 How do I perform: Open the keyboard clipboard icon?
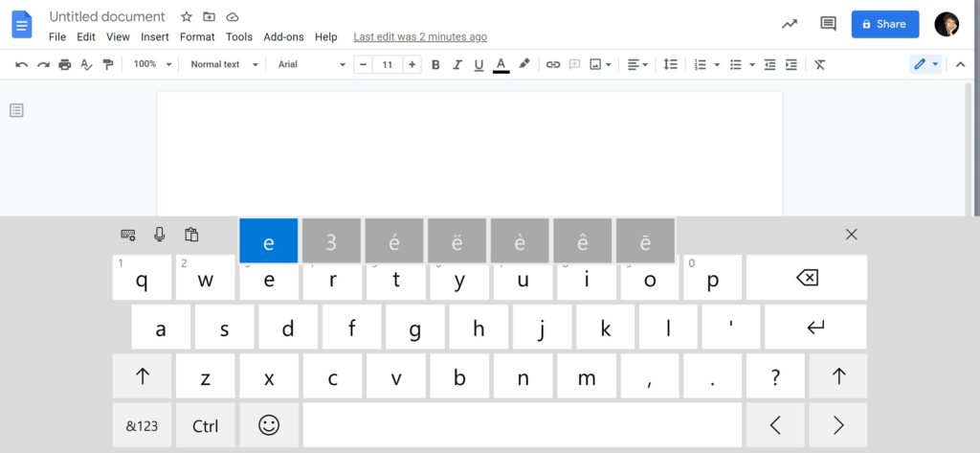click(191, 235)
